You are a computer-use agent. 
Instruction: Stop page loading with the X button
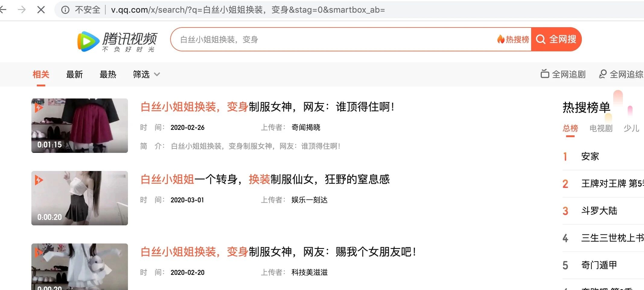41,10
